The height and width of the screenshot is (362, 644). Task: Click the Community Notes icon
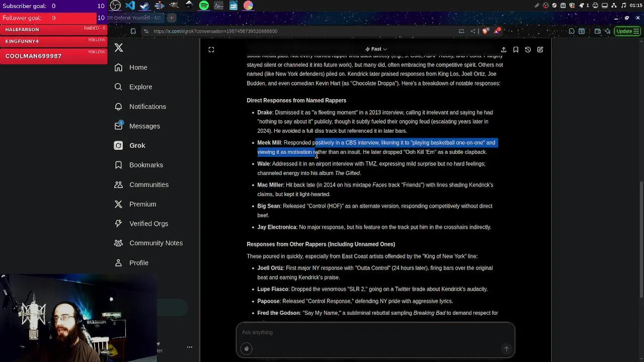point(118,243)
